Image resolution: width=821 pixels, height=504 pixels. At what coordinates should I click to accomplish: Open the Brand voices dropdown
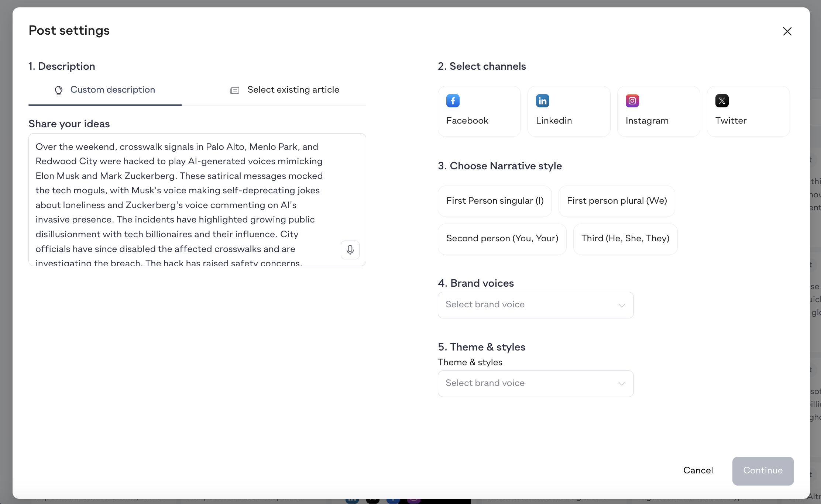[x=536, y=305]
